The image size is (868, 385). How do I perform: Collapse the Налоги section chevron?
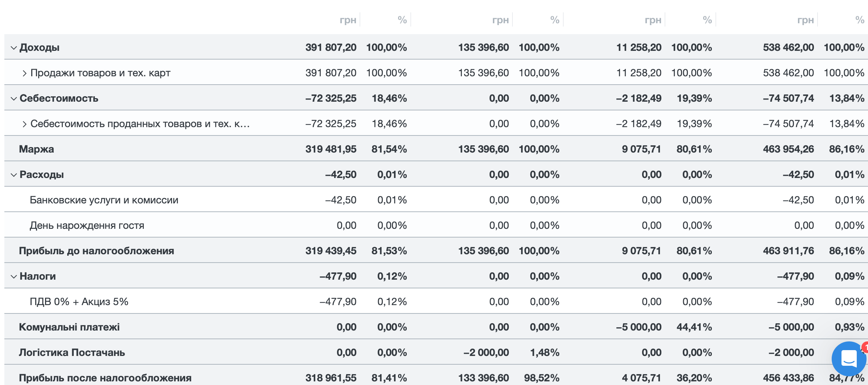point(14,276)
